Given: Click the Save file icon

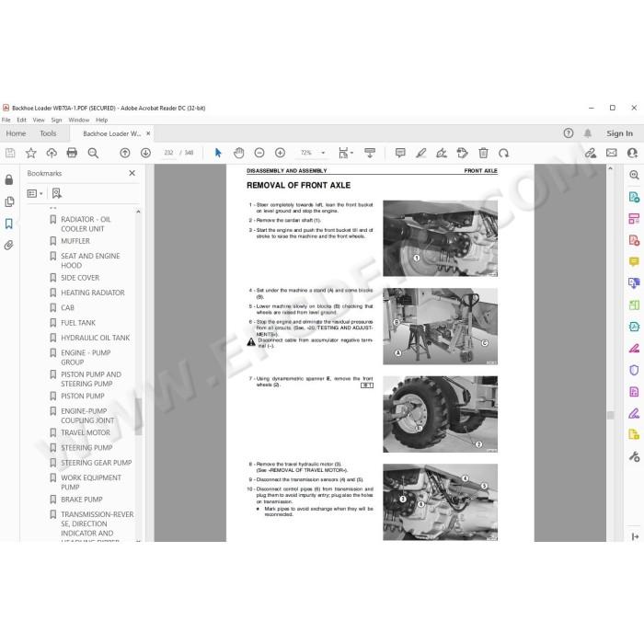Looking at the screenshot, I should tap(10, 154).
